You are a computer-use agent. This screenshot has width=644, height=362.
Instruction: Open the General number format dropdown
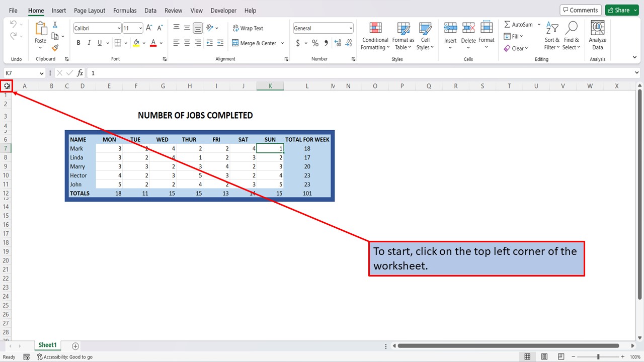pyautogui.click(x=351, y=28)
